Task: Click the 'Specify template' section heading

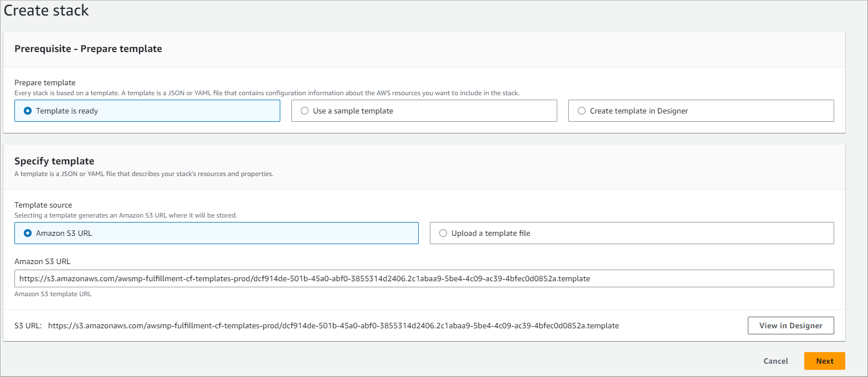Action: point(54,161)
